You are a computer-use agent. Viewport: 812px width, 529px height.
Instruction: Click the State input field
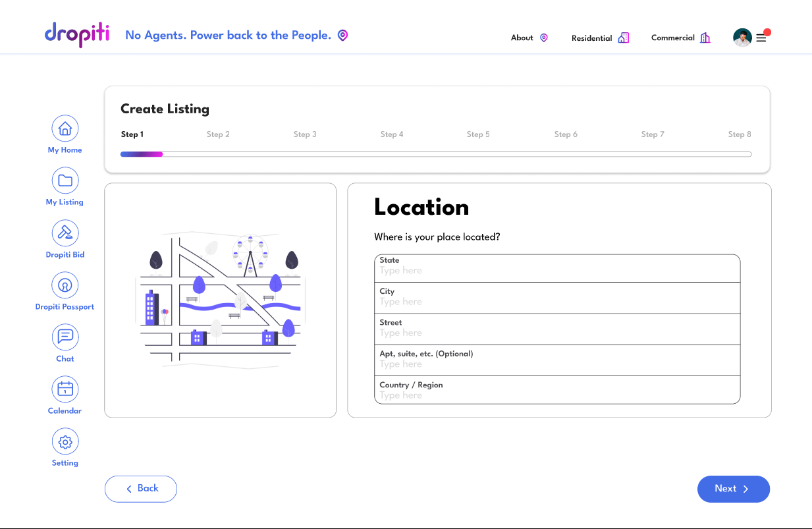pyautogui.click(x=556, y=270)
